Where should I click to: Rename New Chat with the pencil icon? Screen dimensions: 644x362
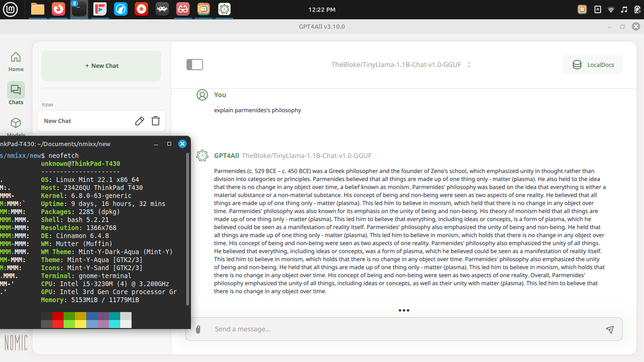point(140,121)
